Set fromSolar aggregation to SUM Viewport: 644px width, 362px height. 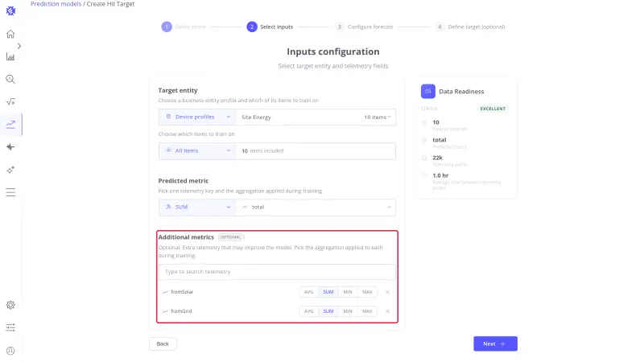pos(328,292)
